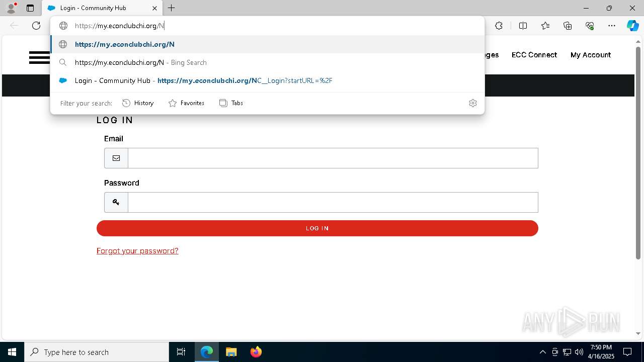
Task: Select the https://my.econclubchi.org/N suggestion
Action: tap(268, 44)
